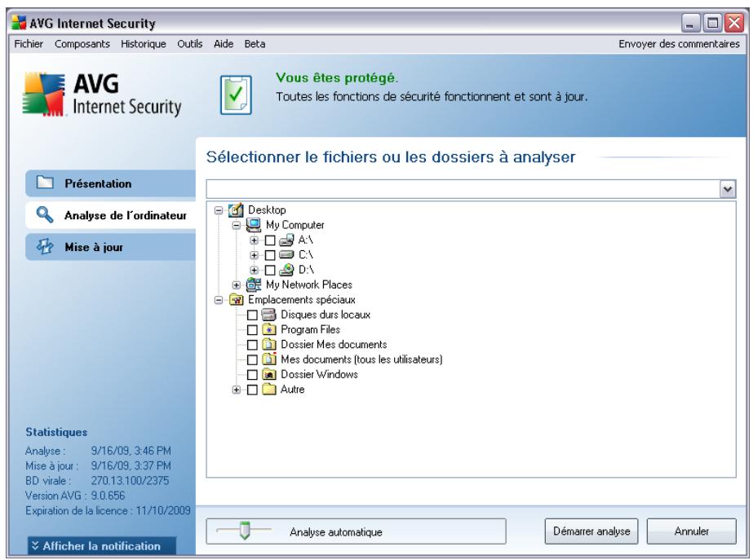Screen dimensions: 753x560
Task: Click the My Computer icon
Action: tap(254, 225)
